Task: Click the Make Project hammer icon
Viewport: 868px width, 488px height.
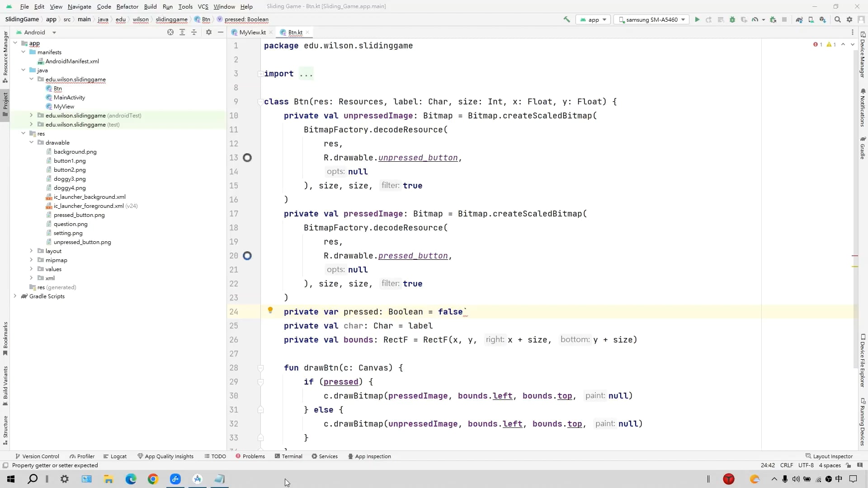Action: [x=566, y=19]
